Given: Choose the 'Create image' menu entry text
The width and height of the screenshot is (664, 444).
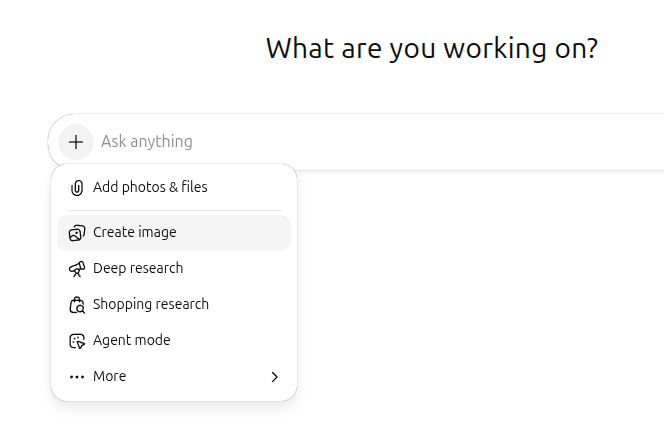Looking at the screenshot, I should pos(134,232).
